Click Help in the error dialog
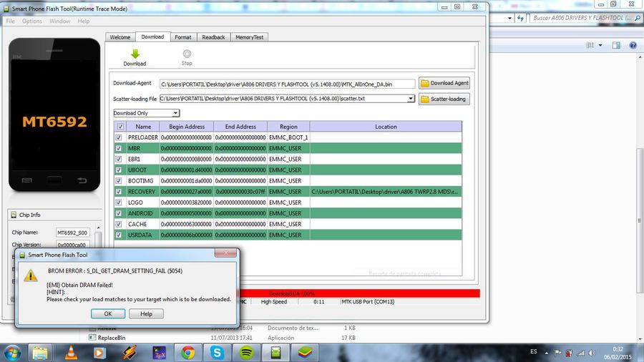Screen dimensions: 644x362 pos(146,313)
